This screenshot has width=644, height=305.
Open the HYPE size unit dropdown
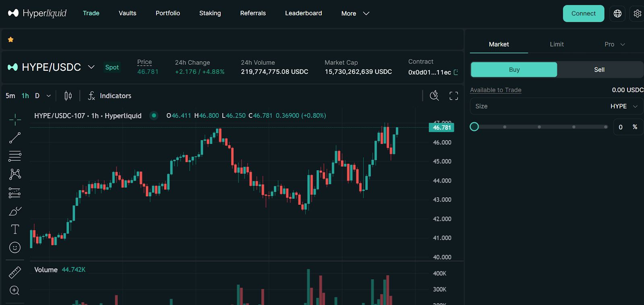tap(624, 106)
